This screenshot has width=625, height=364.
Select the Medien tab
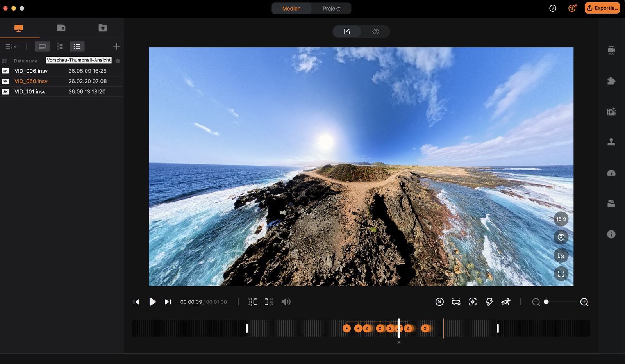point(291,8)
